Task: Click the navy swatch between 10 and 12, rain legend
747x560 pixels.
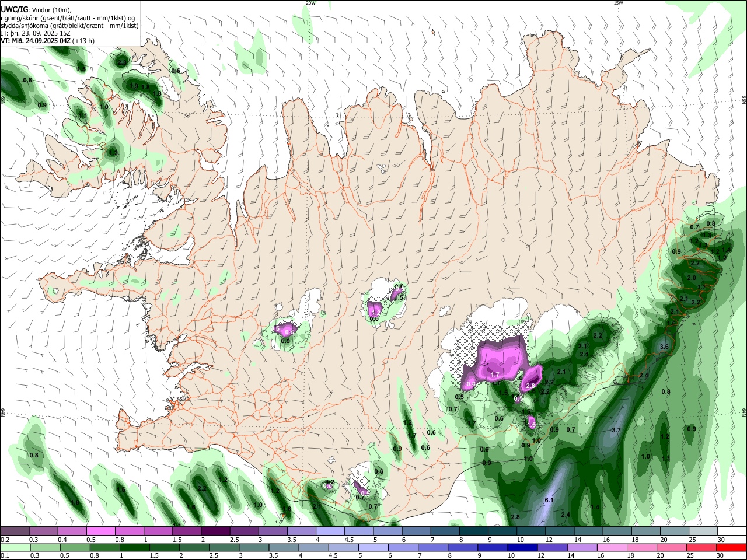Action: pyautogui.click(x=521, y=547)
